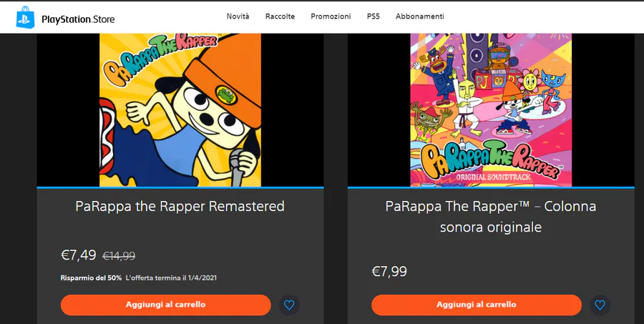Go to the Raccolte section
This screenshot has height=324, width=644.
[x=280, y=16]
